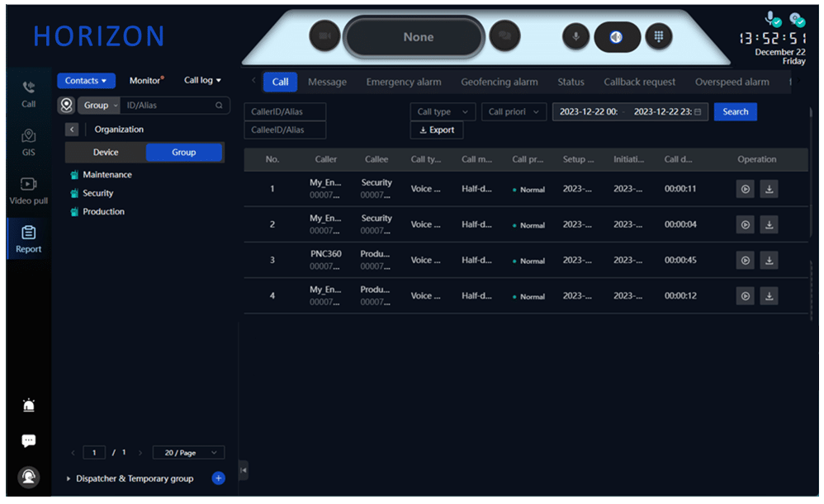Export the call report list
The width and height of the screenshot is (824, 504).
click(437, 130)
